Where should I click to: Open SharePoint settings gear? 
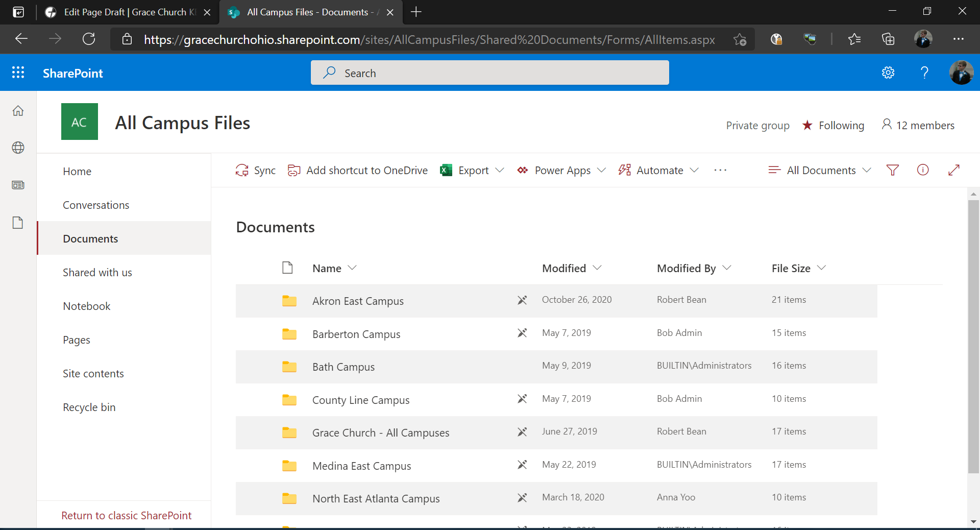pyautogui.click(x=888, y=73)
